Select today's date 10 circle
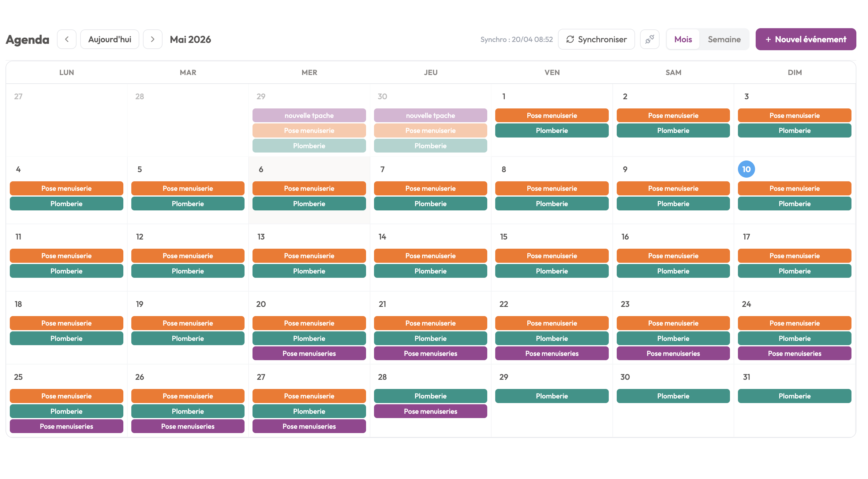 (x=746, y=169)
